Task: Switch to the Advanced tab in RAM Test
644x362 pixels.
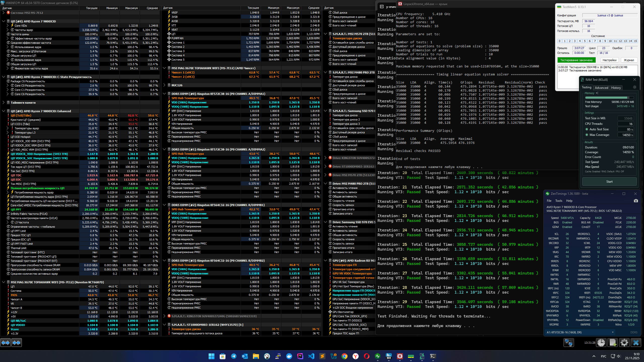Action: (x=601, y=88)
